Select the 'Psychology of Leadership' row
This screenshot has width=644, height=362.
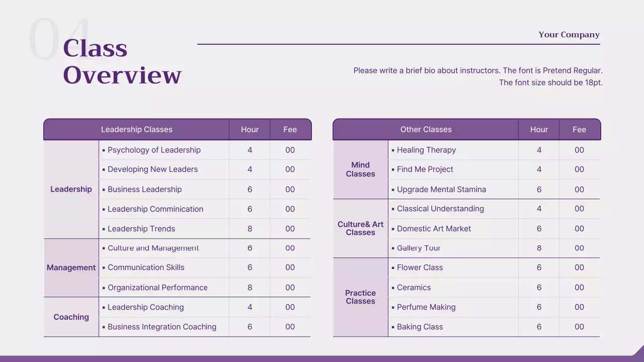click(x=154, y=150)
